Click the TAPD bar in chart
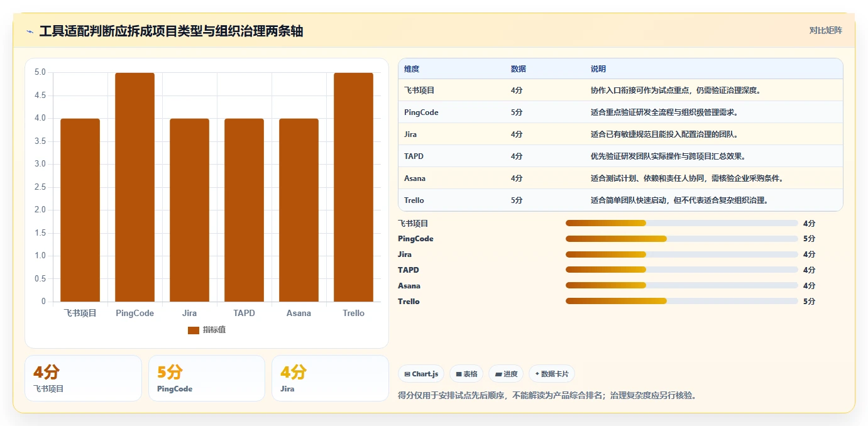The height and width of the screenshot is (426, 868). [244, 210]
